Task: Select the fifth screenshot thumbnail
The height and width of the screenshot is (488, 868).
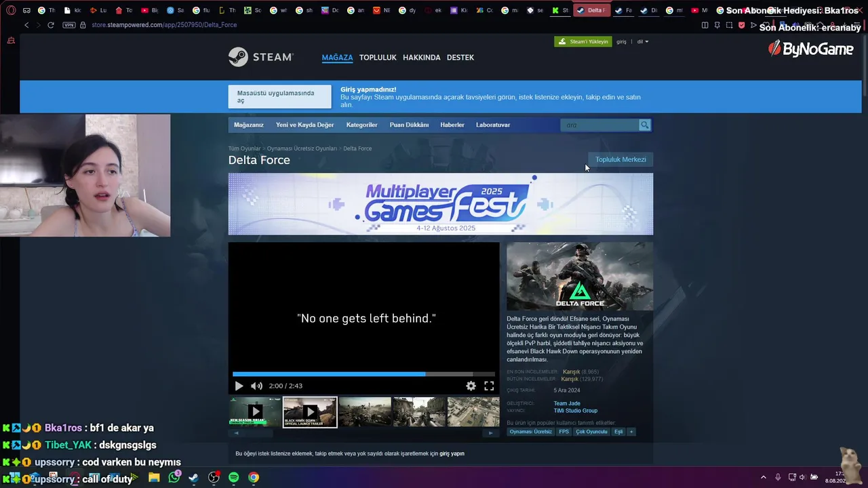Action: (473, 411)
